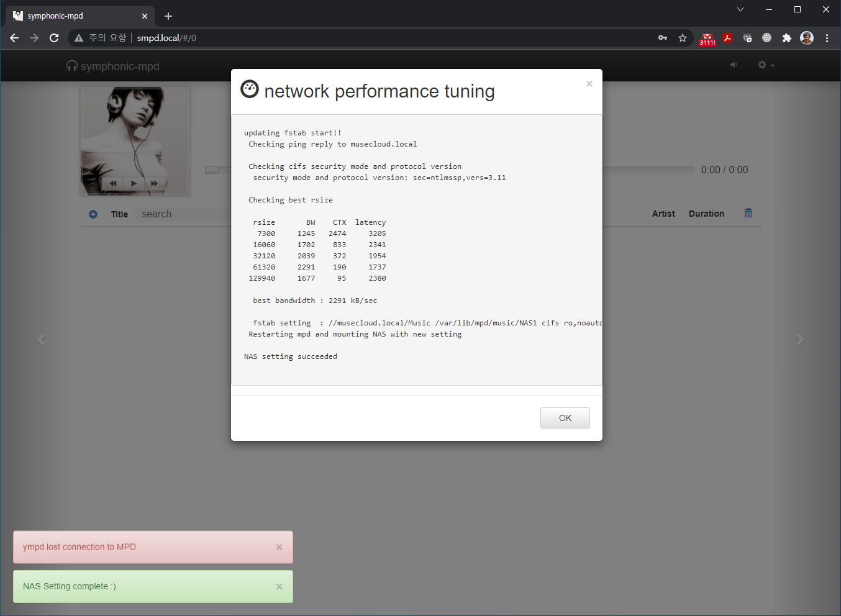Click OK in network performance tuning dialog
This screenshot has width=841, height=616.
(x=565, y=418)
